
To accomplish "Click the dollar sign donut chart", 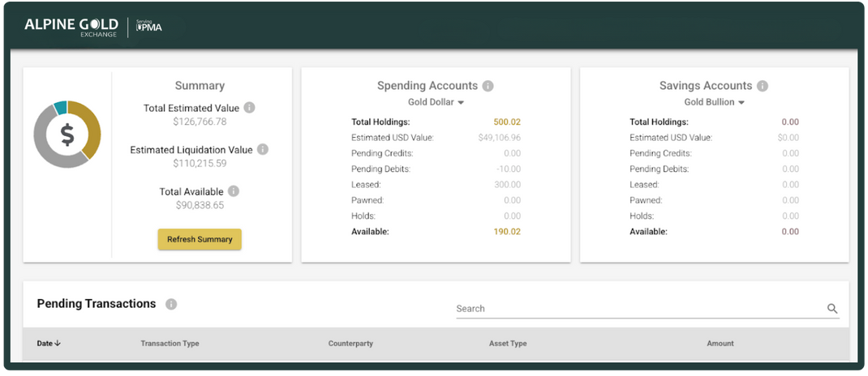I will coord(67,135).
